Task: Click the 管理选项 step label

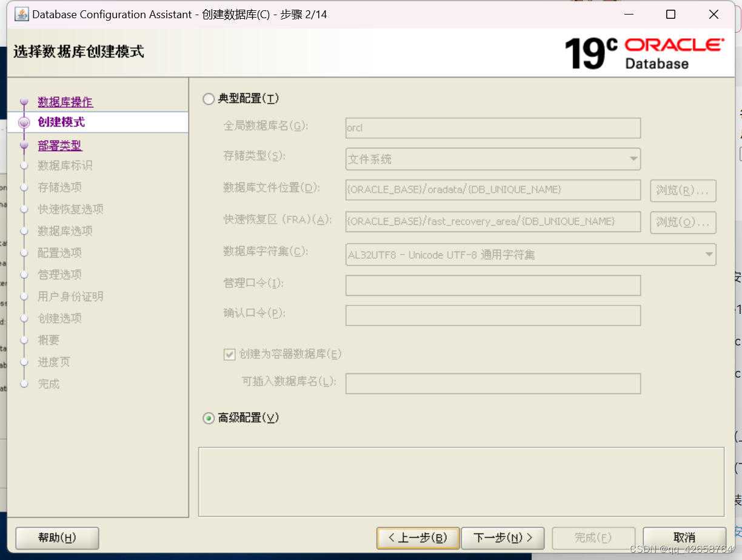Action: pyautogui.click(x=59, y=275)
